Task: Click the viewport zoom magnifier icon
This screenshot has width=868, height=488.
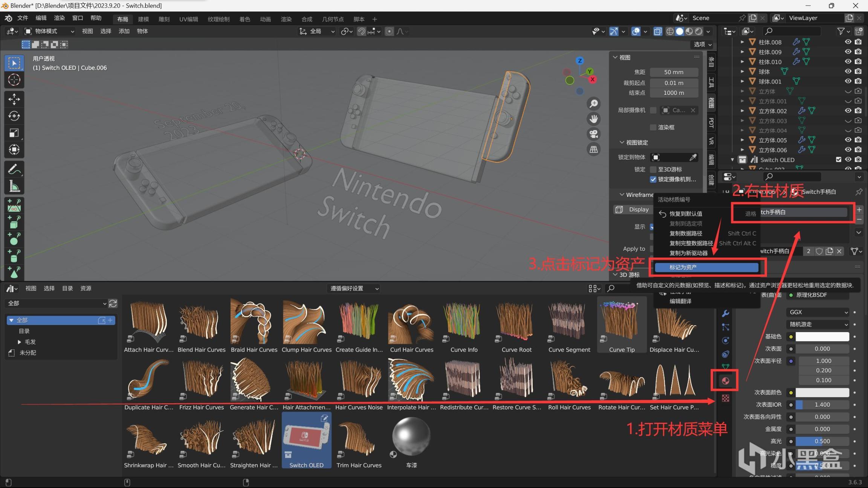Action: tap(594, 104)
